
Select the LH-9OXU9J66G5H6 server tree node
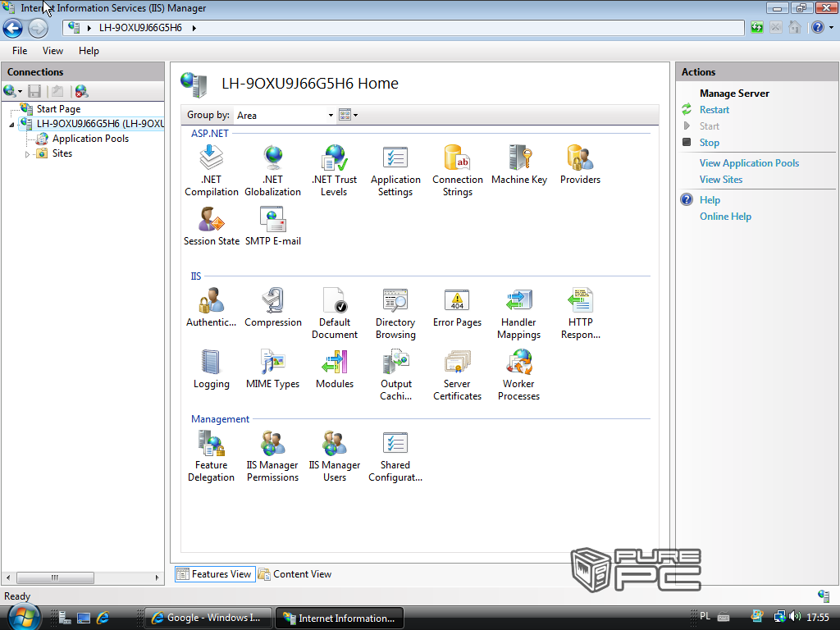coord(100,124)
